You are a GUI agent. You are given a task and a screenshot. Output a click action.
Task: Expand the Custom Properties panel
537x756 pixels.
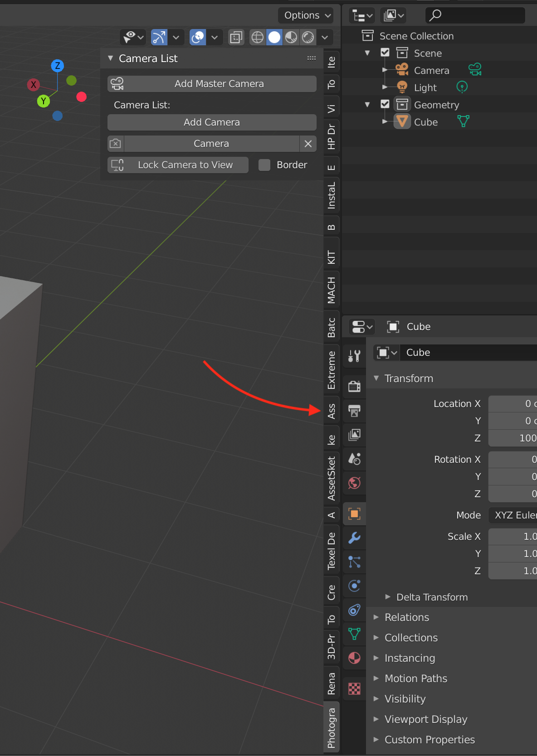376,740
